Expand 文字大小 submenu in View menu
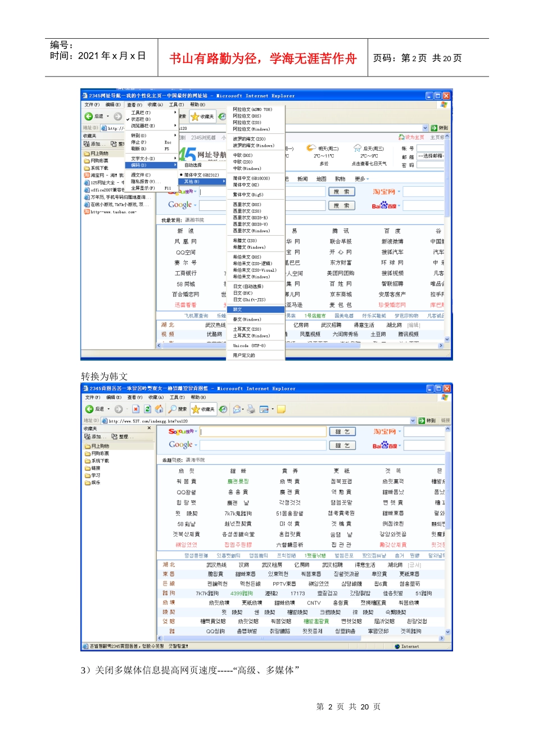This screenshot has height=756, width=534. pos(151,159)
